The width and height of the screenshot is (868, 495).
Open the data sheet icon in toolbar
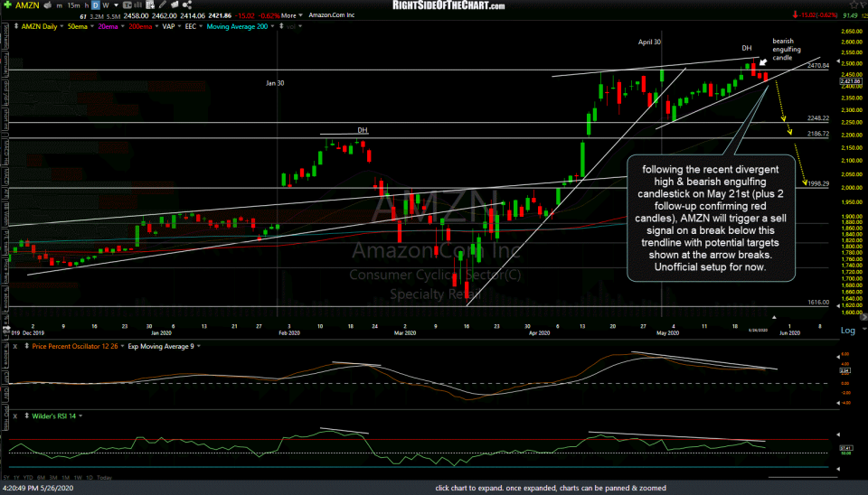tap(150, 5)
